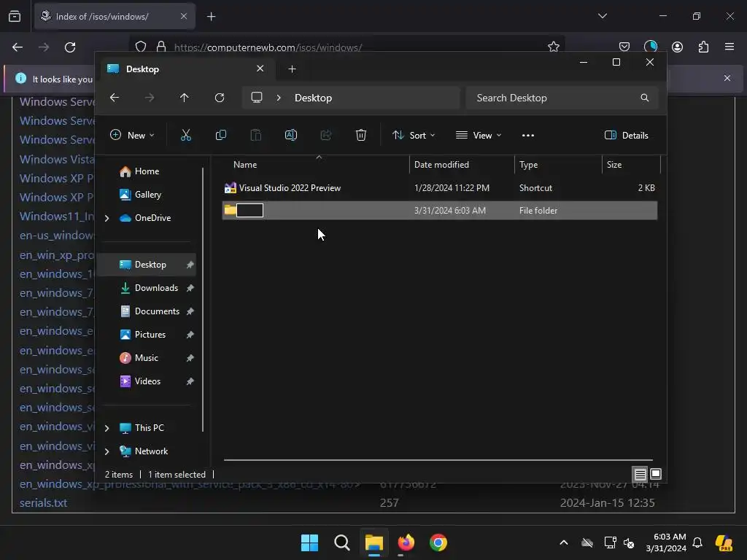Rename the selected item via the Rename icon

point(290,135)
